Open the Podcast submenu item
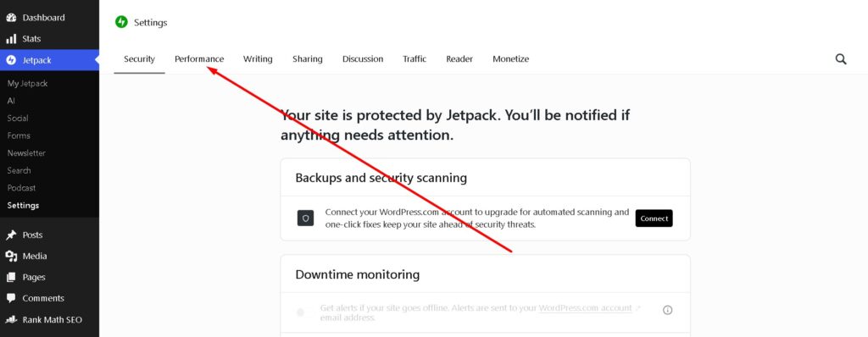 [x=21, y=188]
